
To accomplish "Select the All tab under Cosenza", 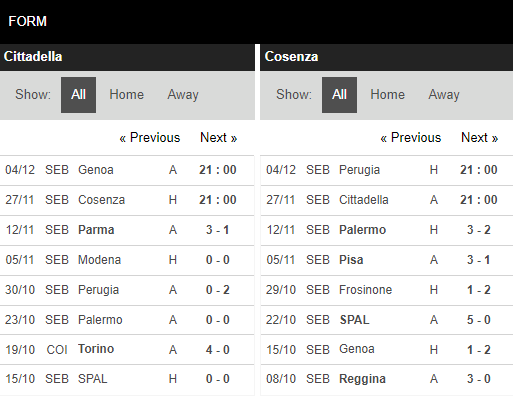I will click(x=339, y=95).
